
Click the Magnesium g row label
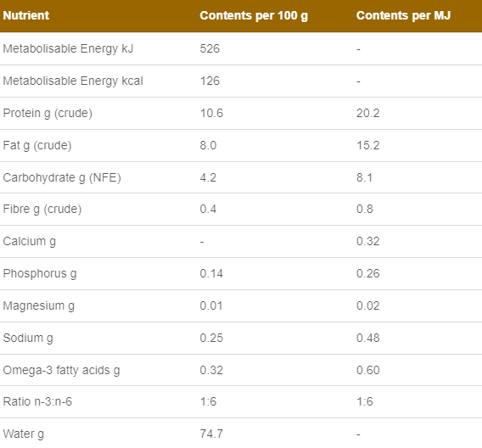click(39, 306)
